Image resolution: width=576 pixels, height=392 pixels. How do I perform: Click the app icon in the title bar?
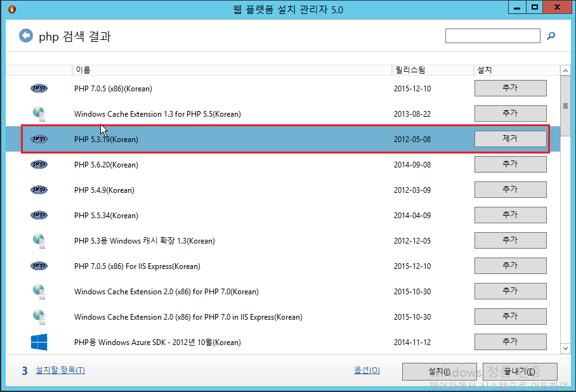[12, 9]
